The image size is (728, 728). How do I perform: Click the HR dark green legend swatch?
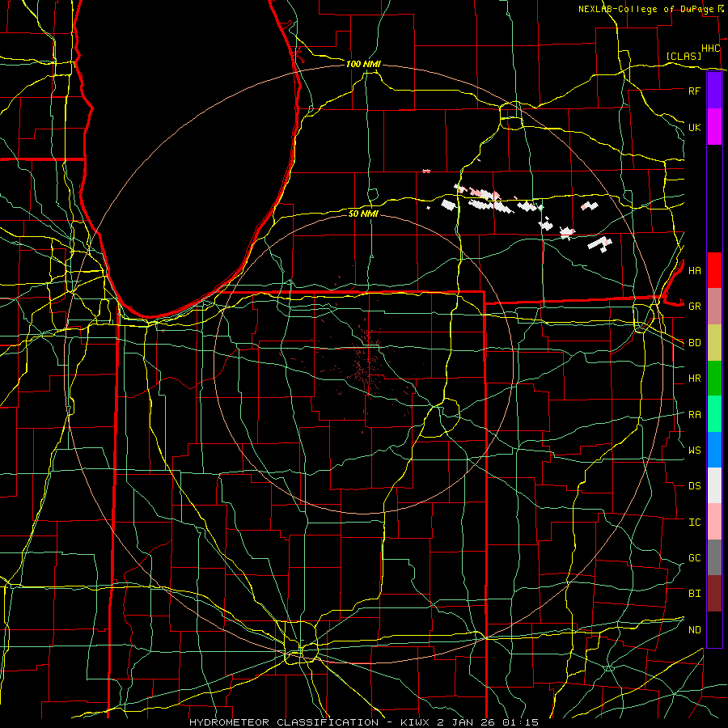point(714,379)
